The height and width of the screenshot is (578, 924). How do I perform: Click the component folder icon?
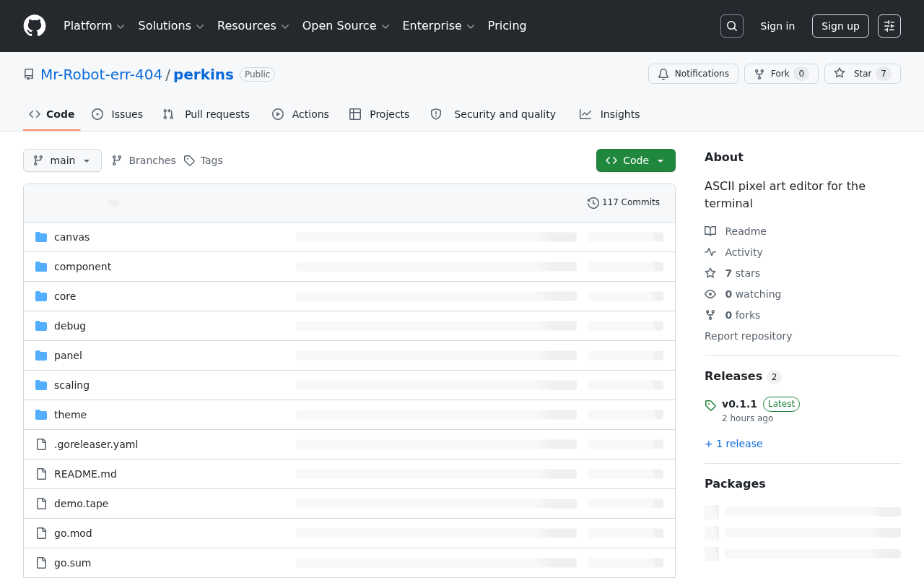click(41, 267)
